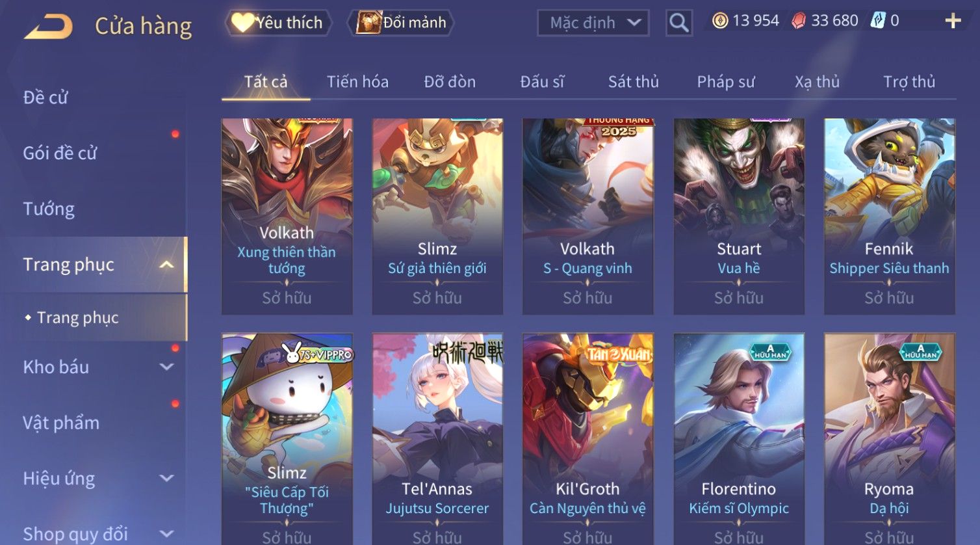Screen dimensions: 980x545
Task: Tap the blue voucher currency icon
Action: click(878, 21)
